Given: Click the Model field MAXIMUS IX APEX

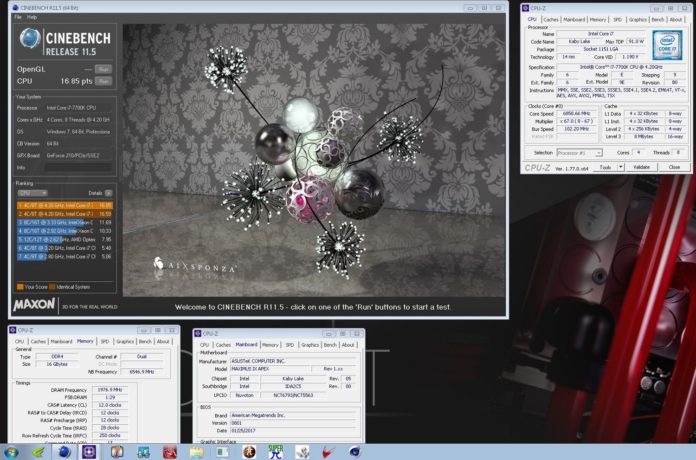Looking at the screenshot, I should pyautogui.click(x=269, y=369).
